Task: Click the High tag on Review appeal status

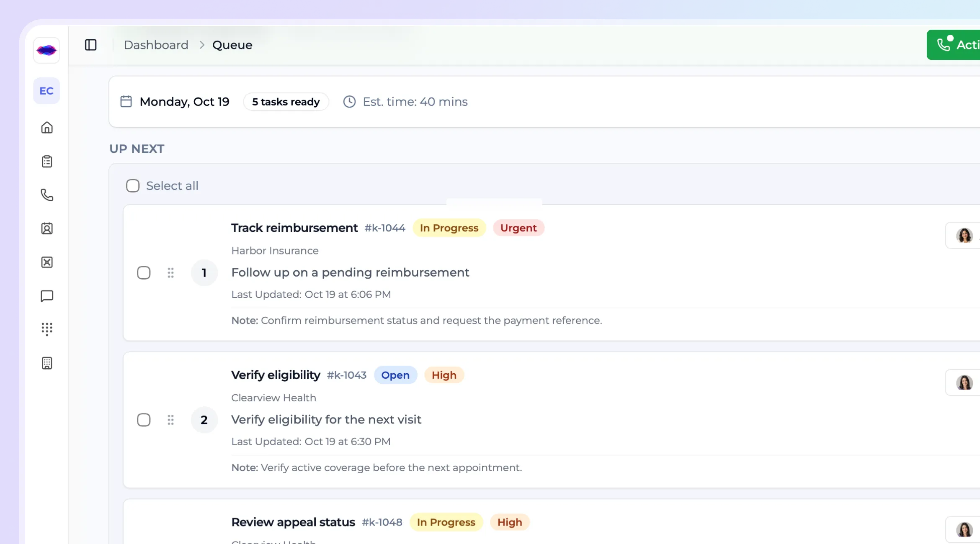Action: [x=510, y=522]
